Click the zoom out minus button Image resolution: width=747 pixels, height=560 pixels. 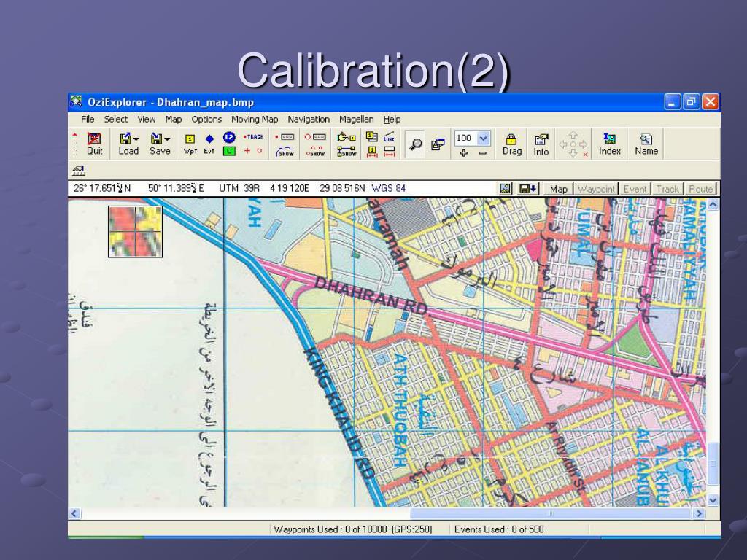point(483,153)
